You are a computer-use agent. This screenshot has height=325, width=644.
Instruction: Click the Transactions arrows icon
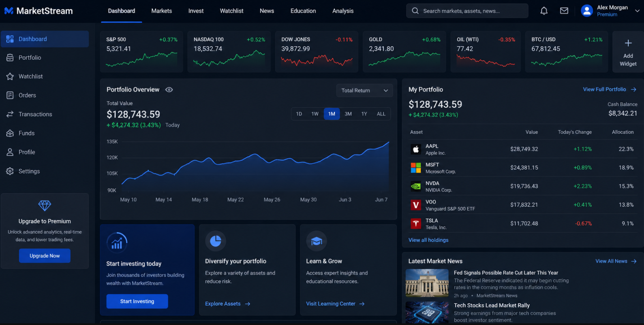coord(10,114)
